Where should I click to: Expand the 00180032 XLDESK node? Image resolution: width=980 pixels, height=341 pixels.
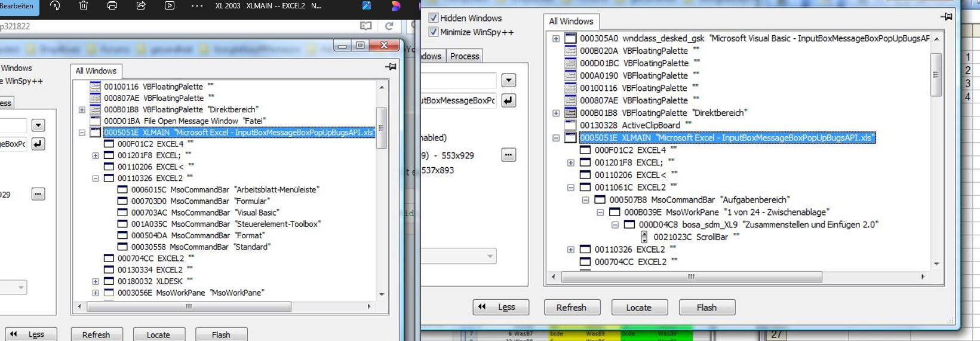point(96,281)
